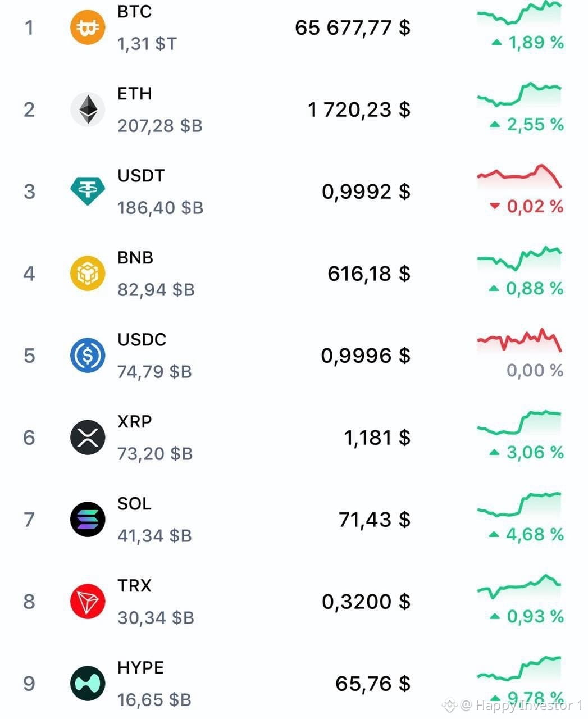Open the BNB 616,18 $ price
Image resolution: width=588 pixels, height=719 pixels.
click(x=369, y=274)
